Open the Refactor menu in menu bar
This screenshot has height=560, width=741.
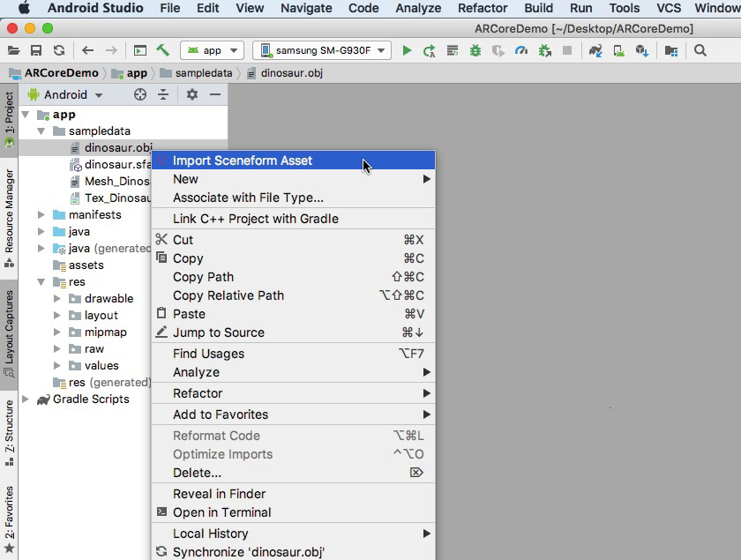click(x=483, y=8)
